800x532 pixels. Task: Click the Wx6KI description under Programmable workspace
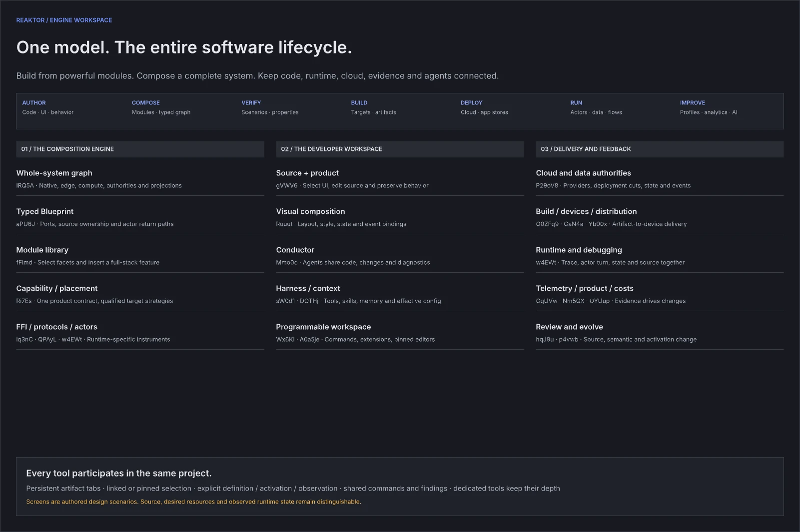click(355, 339)
